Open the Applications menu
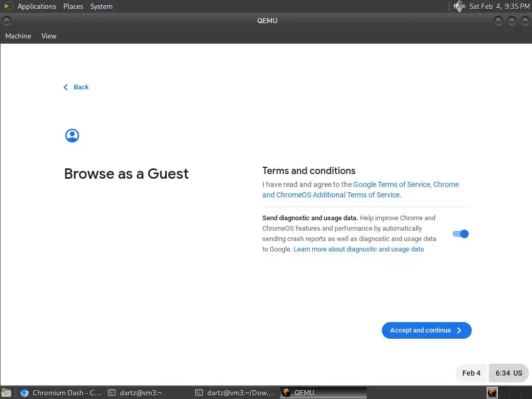This screenshot has width=532, height=399. pyautogui.click(x=37, y=6)
